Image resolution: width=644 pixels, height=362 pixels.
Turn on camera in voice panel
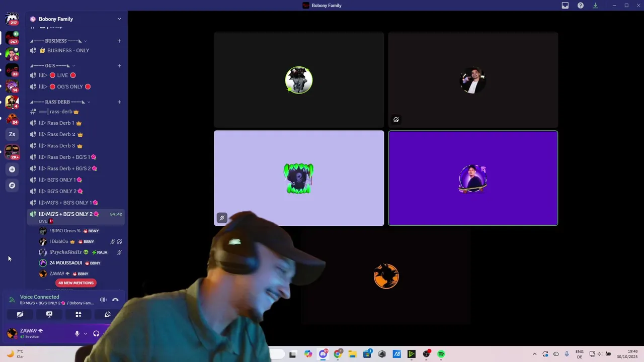[x=20, y=314]
